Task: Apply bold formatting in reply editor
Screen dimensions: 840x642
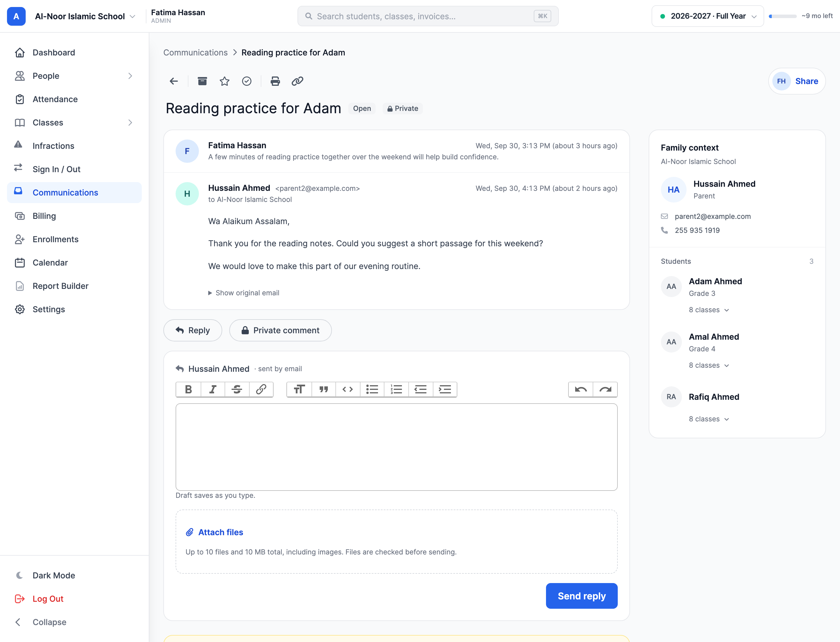Action: pyautogui.click(x=188, y=389)
